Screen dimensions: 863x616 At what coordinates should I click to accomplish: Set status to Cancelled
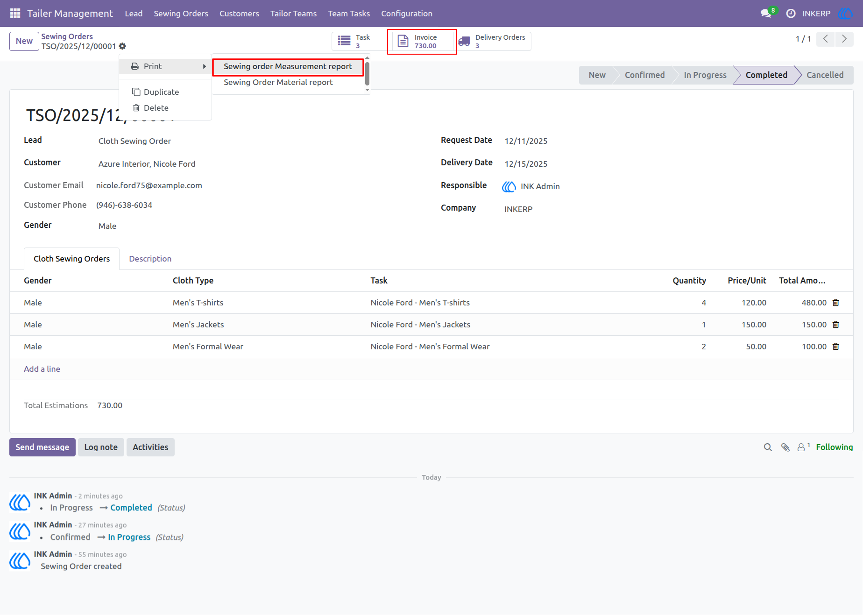[825, 75]
